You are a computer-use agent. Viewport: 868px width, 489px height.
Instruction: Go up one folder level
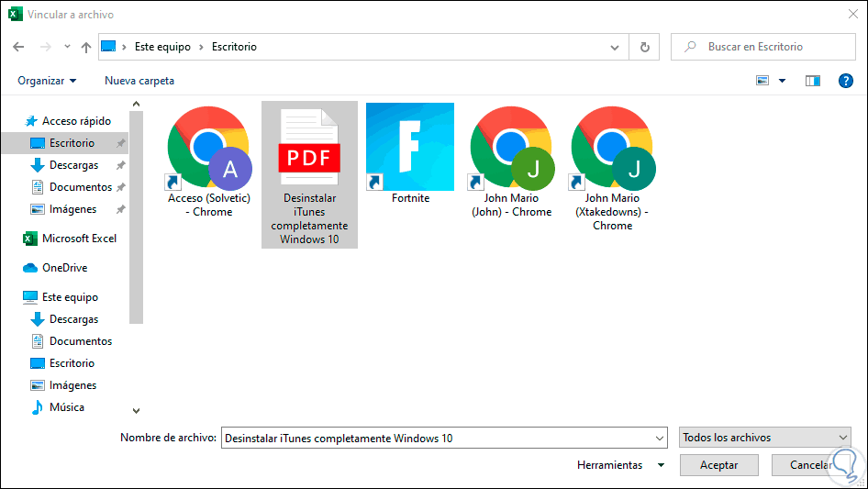[86, 47]
